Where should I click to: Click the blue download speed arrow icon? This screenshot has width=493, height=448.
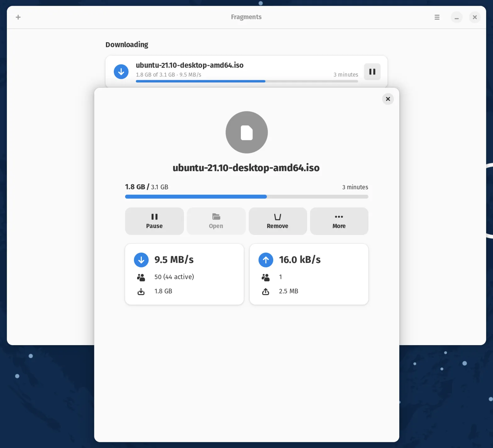coord(141,260)
